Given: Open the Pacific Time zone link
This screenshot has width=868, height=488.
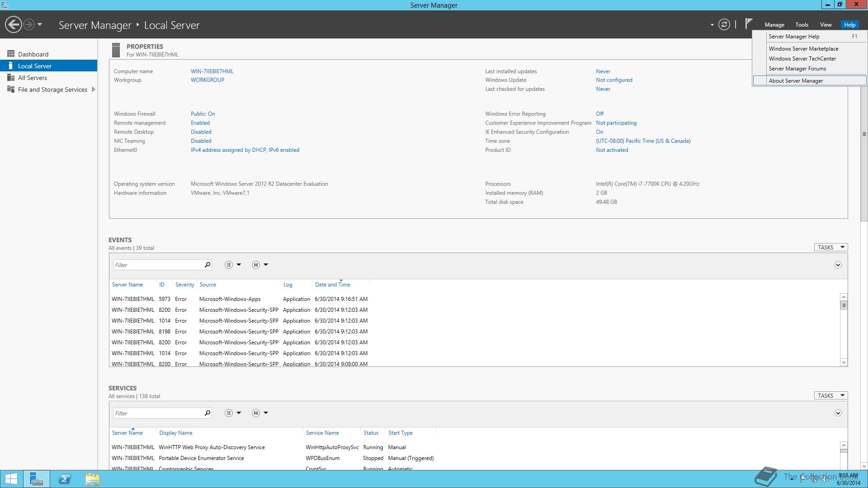Looking at the screenshot, I should (643, 141).
